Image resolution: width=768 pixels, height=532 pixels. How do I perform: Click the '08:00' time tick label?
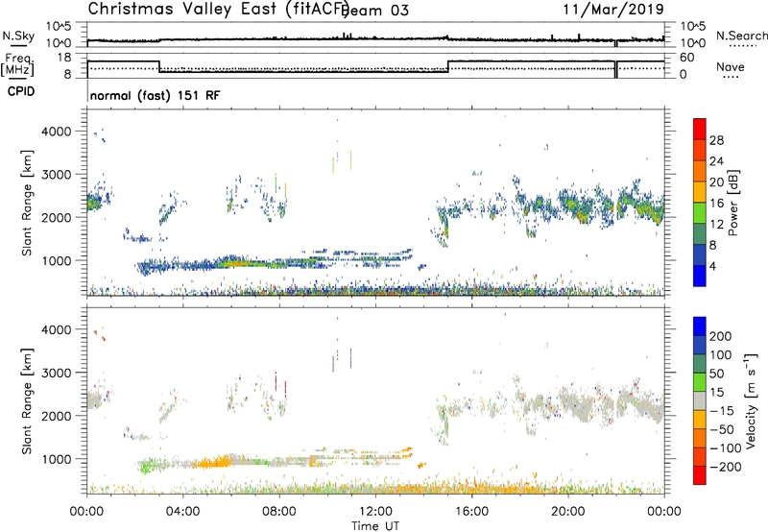pyautogui.click(x=279, y=512)
